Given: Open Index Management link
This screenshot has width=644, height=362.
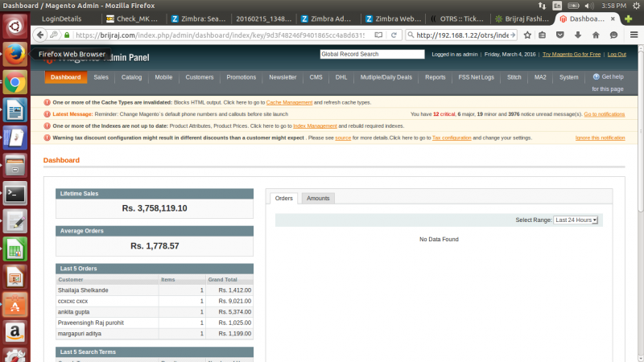Looking at the screenshot, I should (315, 126).
